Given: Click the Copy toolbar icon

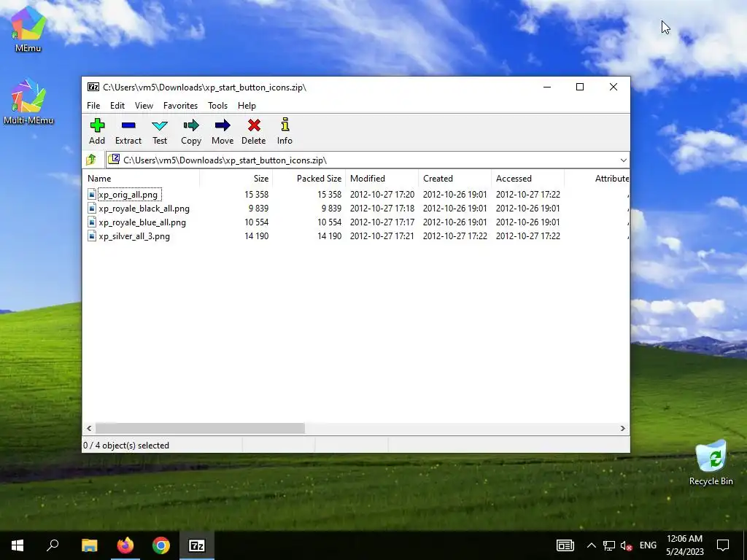Looking at the screenshot, I should coord(191,125).
